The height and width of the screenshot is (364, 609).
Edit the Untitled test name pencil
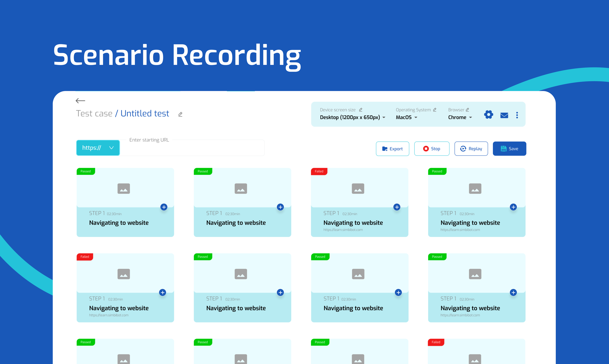tap(180, 114)
